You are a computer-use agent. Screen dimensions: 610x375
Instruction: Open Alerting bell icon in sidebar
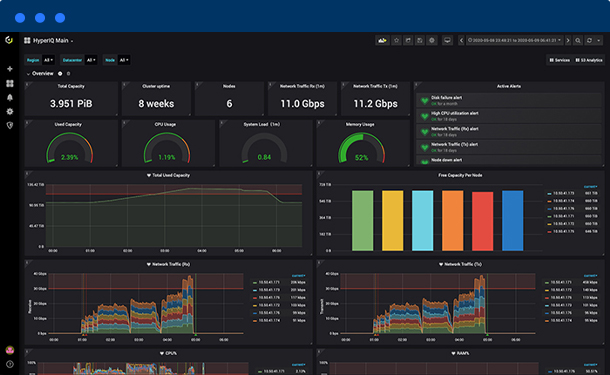(x=10, y=97)
